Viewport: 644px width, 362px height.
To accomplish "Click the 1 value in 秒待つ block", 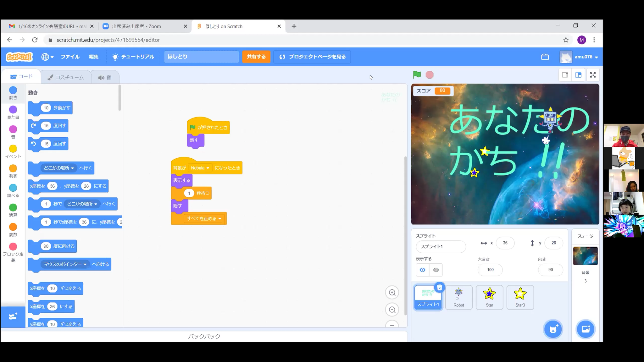I will pyautogui.click(x=189, y=193).
